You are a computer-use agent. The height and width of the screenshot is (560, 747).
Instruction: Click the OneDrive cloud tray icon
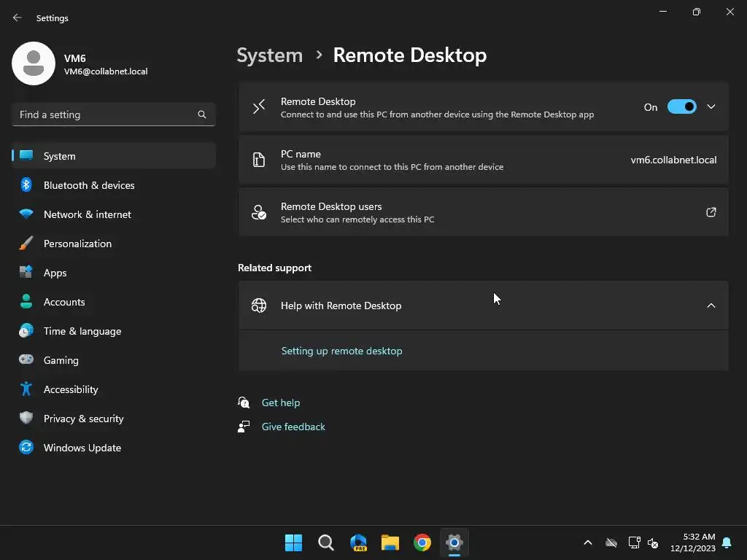611,542
